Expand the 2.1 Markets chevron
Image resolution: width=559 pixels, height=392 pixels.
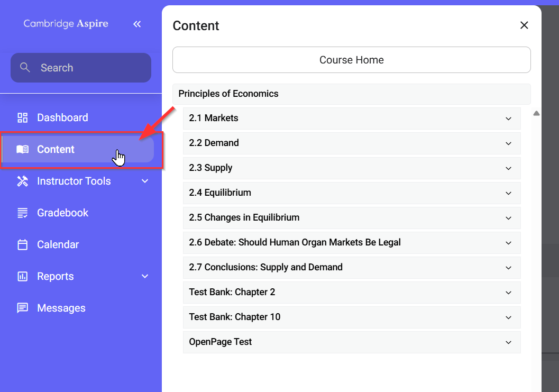click(508, 118)
